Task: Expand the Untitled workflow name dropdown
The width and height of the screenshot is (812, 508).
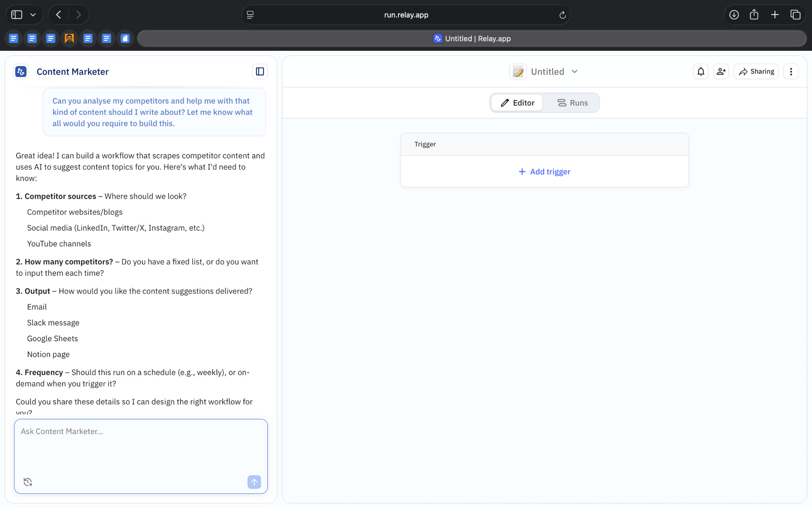Action: point(575,71)
